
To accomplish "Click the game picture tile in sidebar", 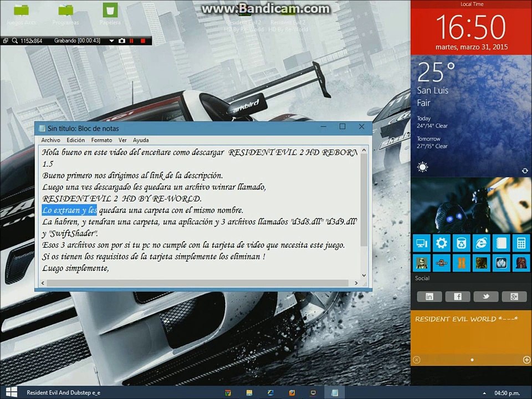I will click(x=471, y=204).
